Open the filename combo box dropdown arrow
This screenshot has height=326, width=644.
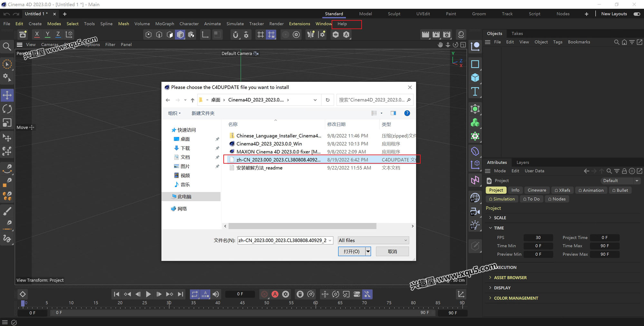tap(330, 240)
